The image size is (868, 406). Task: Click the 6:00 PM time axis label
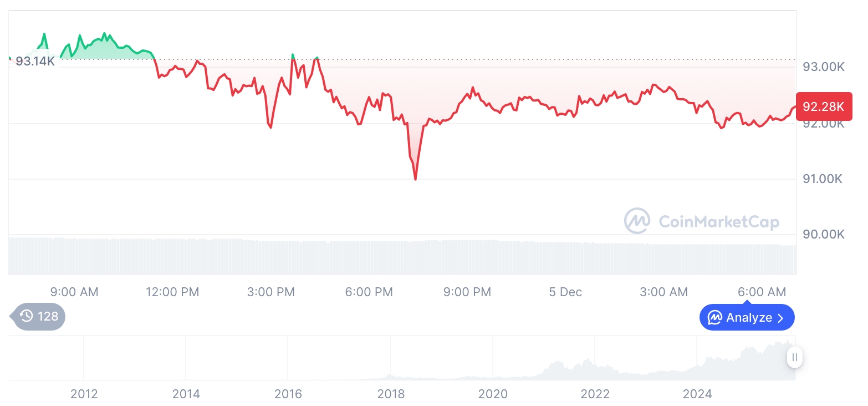click(369, 292)
